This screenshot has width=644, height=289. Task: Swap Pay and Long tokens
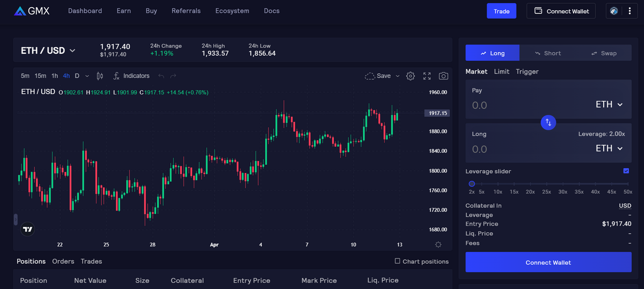(x=548, y=122)
